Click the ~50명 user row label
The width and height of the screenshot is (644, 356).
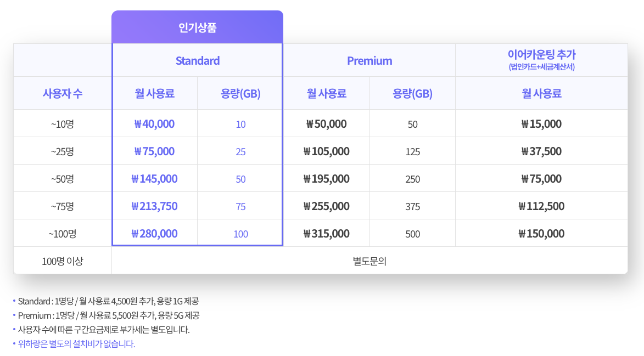[63, 179]
